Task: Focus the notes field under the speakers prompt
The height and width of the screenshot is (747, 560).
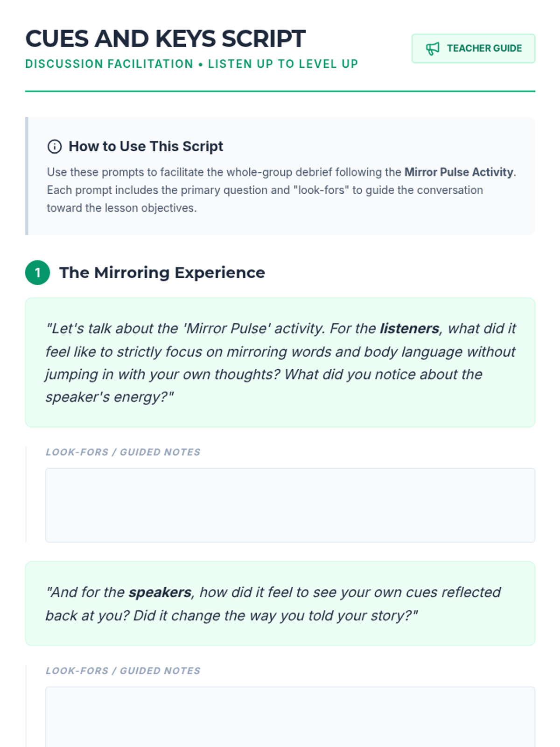Action: [290, 717]
